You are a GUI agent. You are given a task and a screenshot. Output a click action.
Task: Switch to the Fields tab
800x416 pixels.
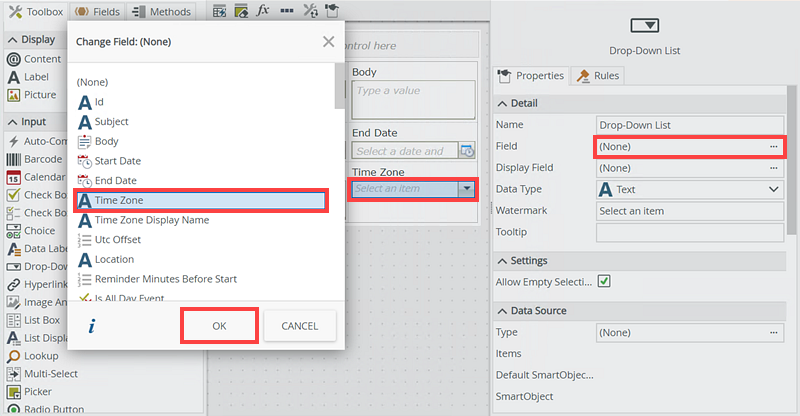(x=97, y=11)
